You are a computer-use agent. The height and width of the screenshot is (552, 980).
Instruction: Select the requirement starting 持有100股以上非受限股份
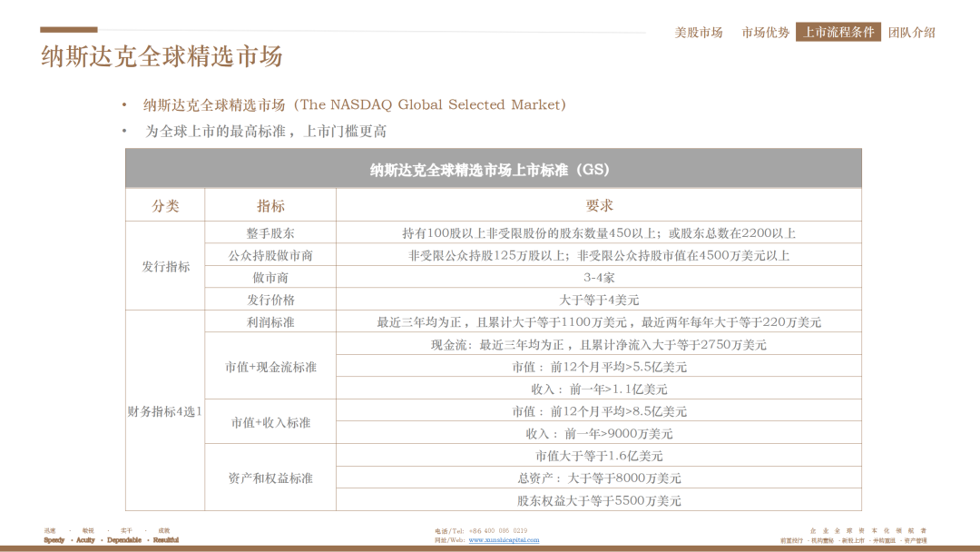(x=599, y=232)
